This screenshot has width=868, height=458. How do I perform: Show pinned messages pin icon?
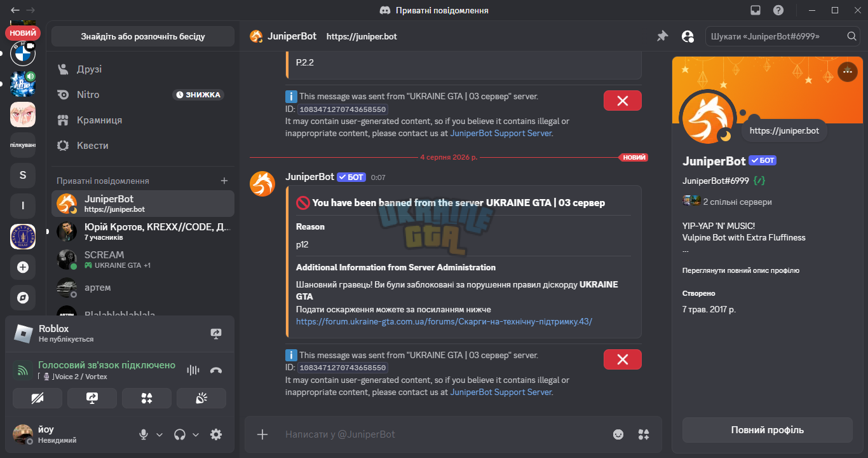click(x=662, y=36)
